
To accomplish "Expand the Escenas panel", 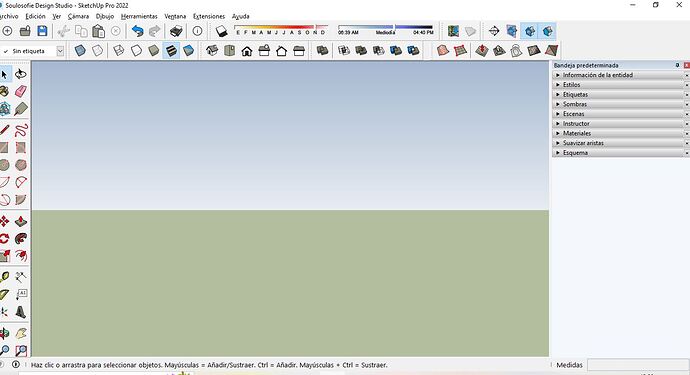I will pos(620,114).
